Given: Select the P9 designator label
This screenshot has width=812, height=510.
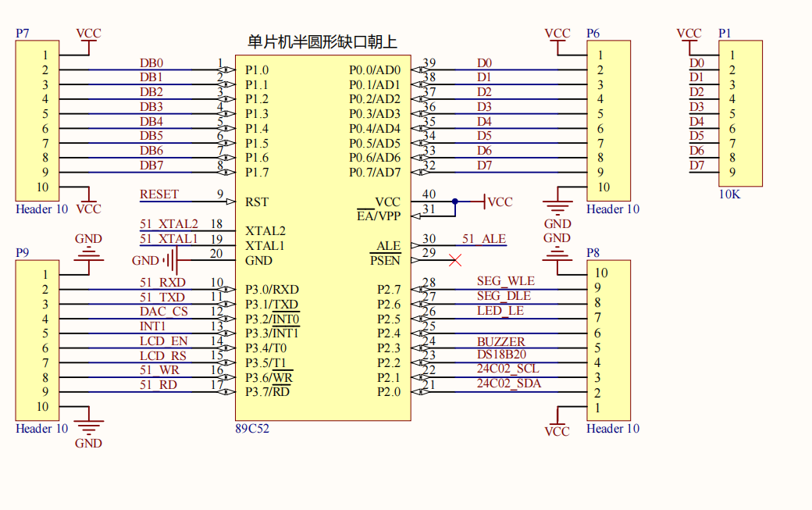Looking at the screenshot, I should (23, 253).
